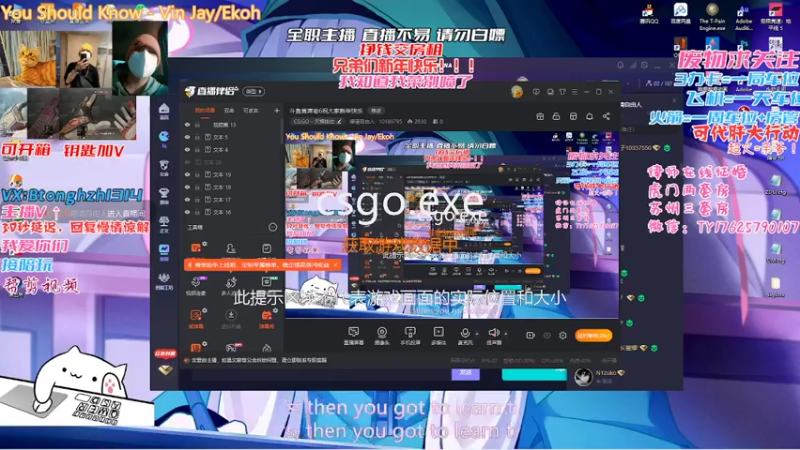Click the microphone icon in the bottom toolbar

pos(465,333)
